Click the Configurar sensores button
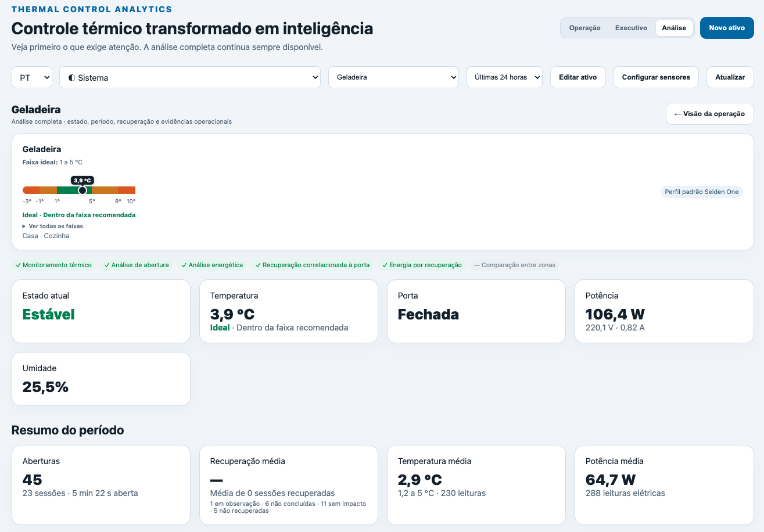 click(656, 77)
